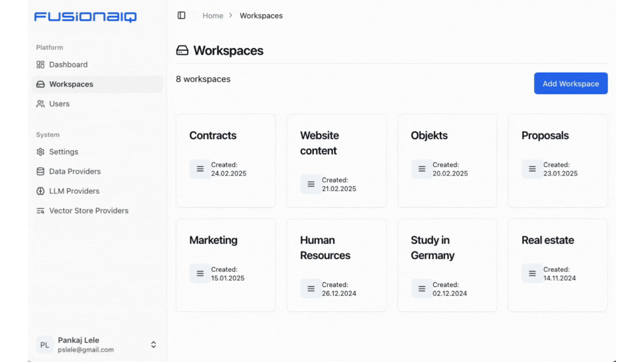Click list icon on Real estate card
This screenshot has height=362, width=644.
(x=532, y=274)
